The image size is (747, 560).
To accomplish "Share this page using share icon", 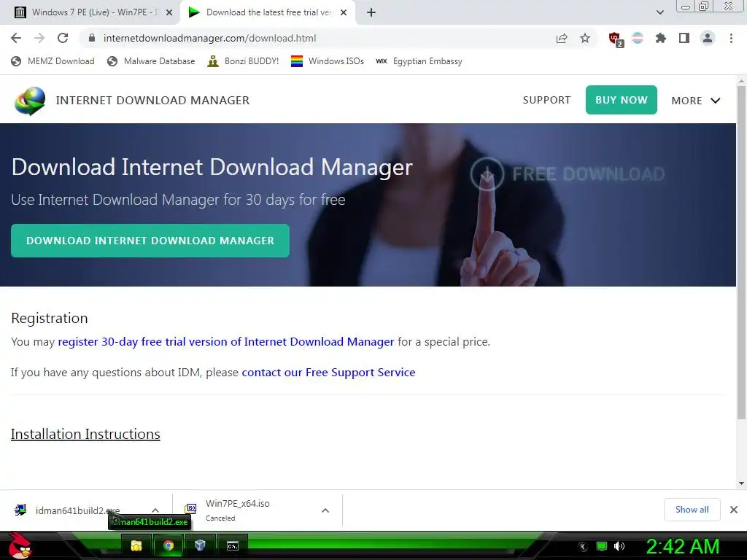I will (x=562, y=38).
